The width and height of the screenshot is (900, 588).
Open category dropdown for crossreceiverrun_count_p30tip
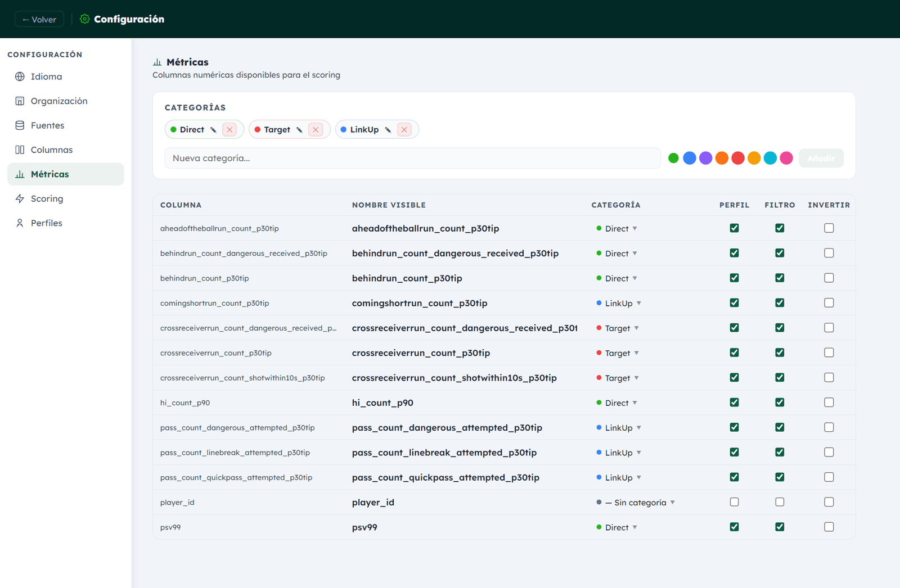pos(618,353)
